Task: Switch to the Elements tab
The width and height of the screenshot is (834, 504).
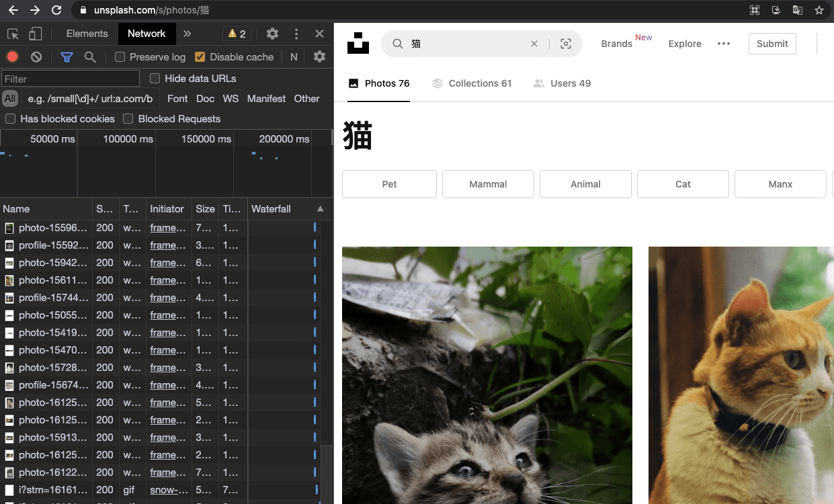Action: (87, 34)
